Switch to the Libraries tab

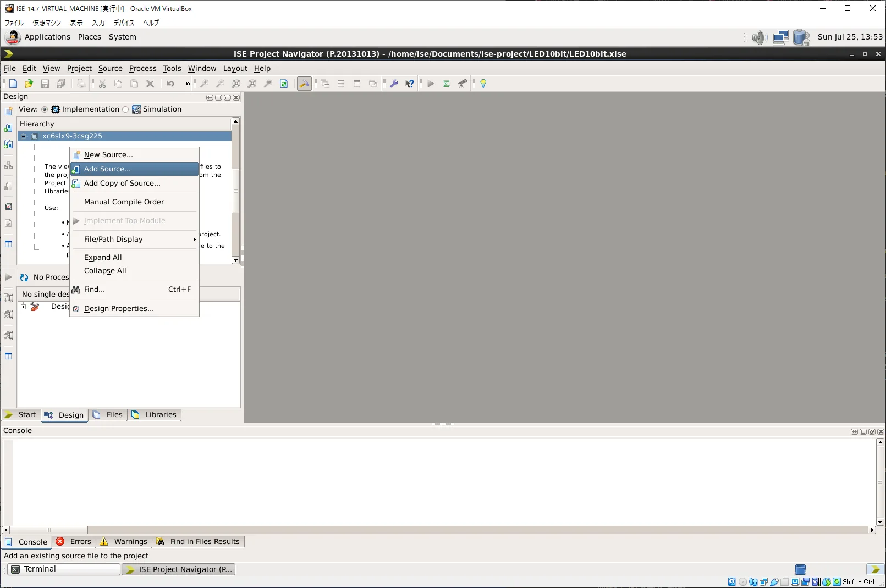(x=155, y=415)
